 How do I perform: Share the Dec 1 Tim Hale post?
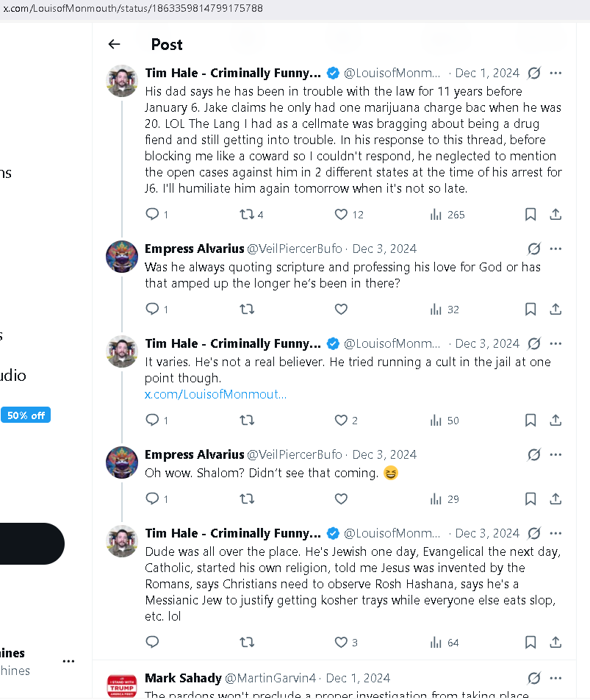pyautogui.click(x=555, y=214)
